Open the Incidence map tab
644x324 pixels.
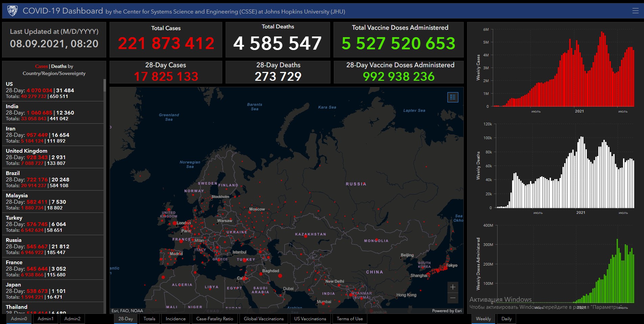coord(176,319)
